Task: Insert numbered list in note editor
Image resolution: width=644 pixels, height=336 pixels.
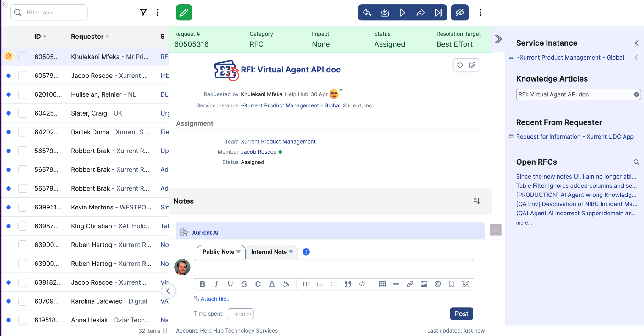Action: point(320,284)
